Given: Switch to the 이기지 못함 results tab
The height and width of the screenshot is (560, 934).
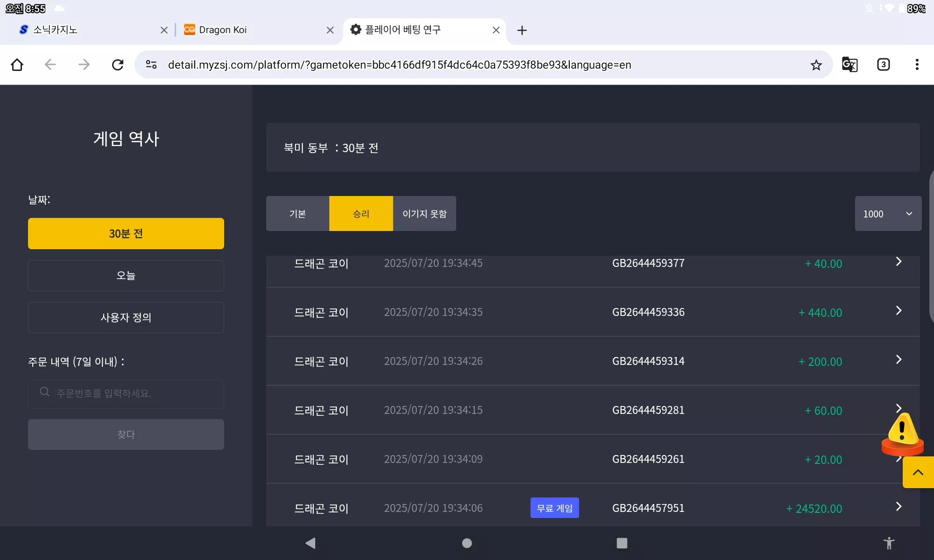Looking at the screenshot, I should [x=425, y=214].
